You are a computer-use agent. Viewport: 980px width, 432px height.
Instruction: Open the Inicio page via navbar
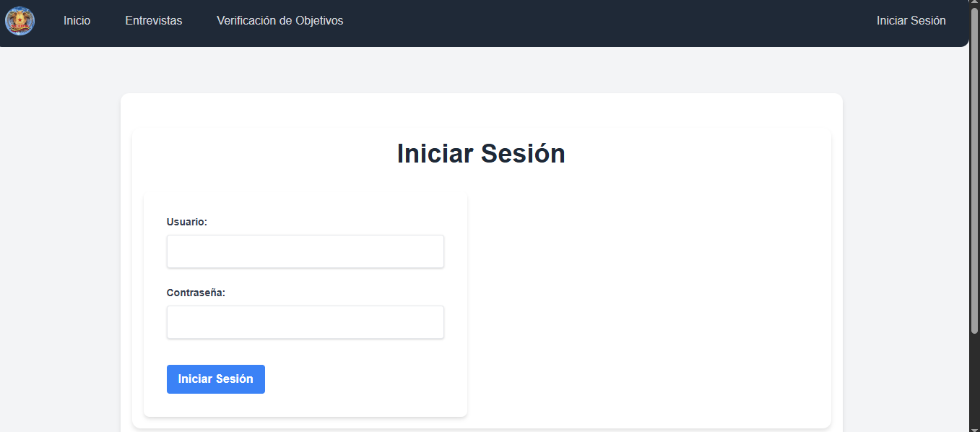click(x=77, y=20)
